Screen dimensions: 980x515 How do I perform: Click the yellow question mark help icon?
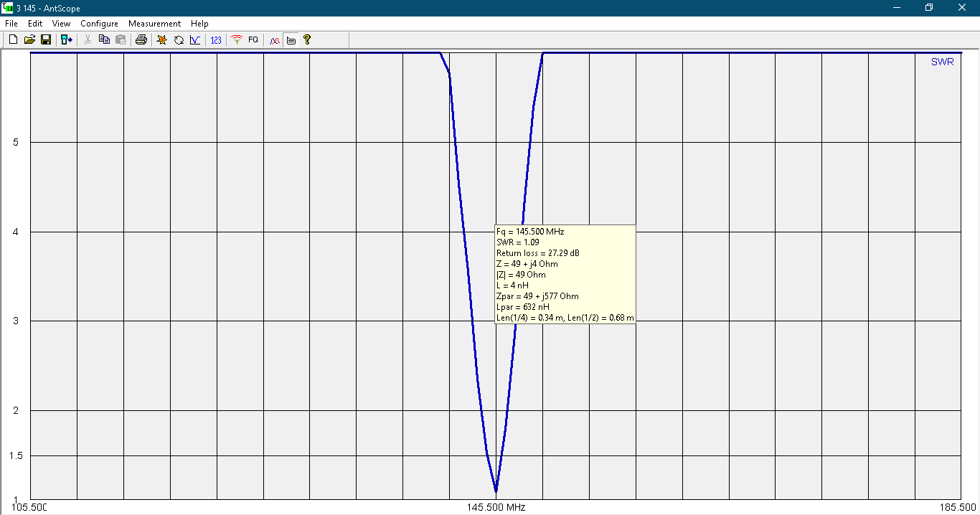307,40
